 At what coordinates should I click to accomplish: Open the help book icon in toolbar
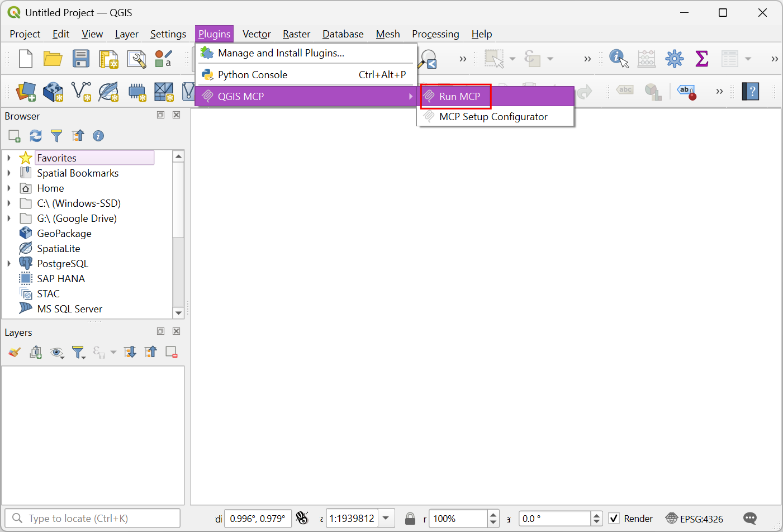coord(751,91)
